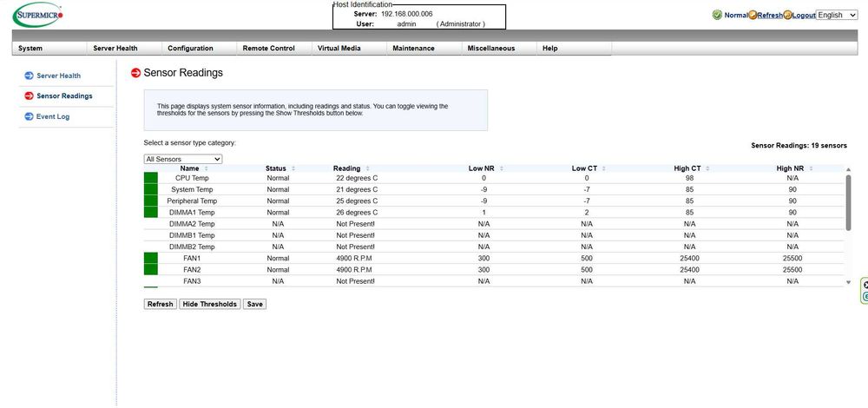Click the orange icon beside the Refresh link
868x408 pixels.
point(753,15)
